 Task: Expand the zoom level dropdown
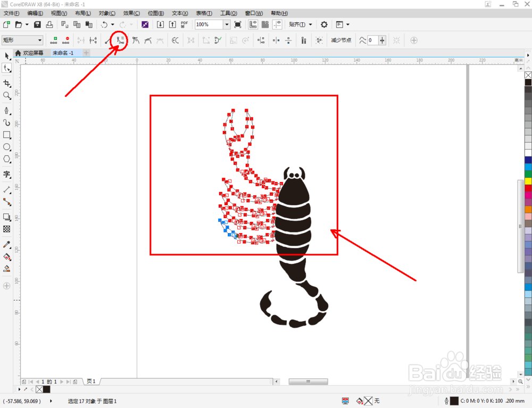[227, 24]
